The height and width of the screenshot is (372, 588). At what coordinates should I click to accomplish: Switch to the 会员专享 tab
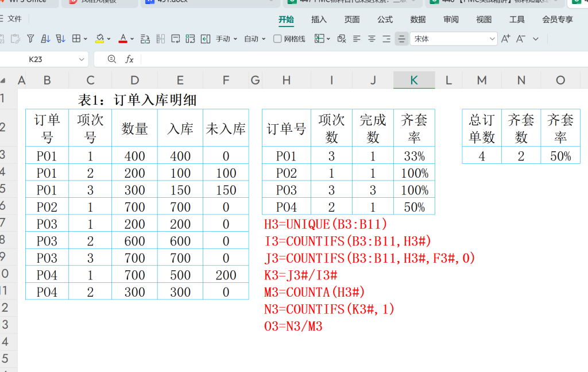coord(558,20)
